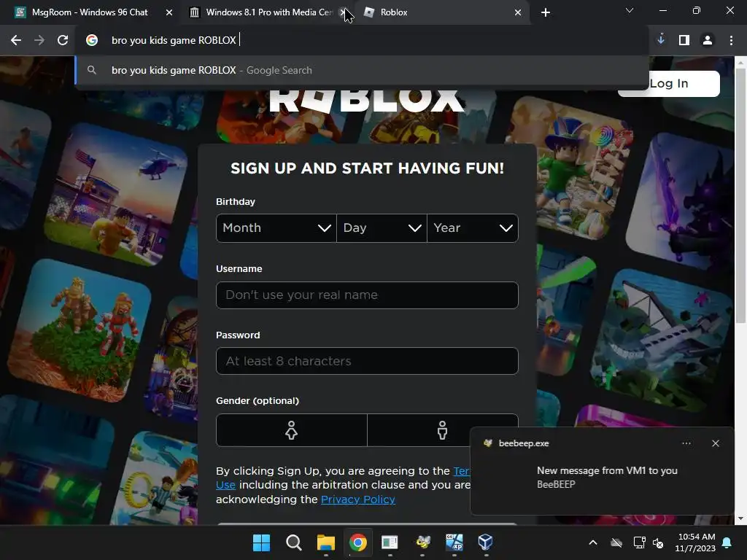The height and width of the screenshot is (560, 747).
Task: Open the clock showing 10:54 AM
Action: click(695, 542)
